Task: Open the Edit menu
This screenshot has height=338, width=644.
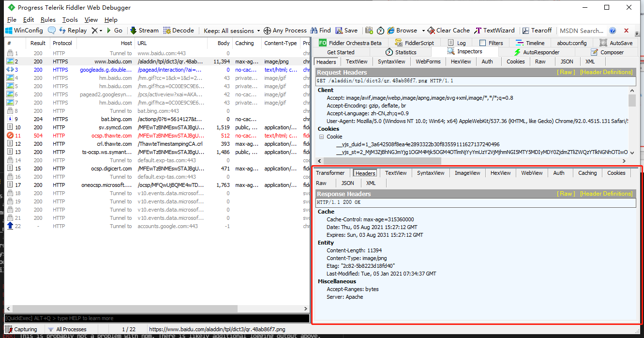Action: tap(29, 20)
